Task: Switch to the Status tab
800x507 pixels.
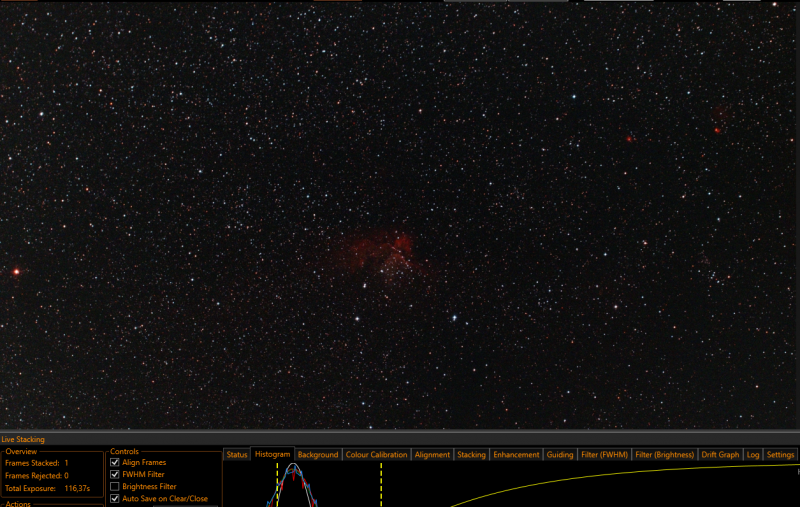Action: [237, 454]
